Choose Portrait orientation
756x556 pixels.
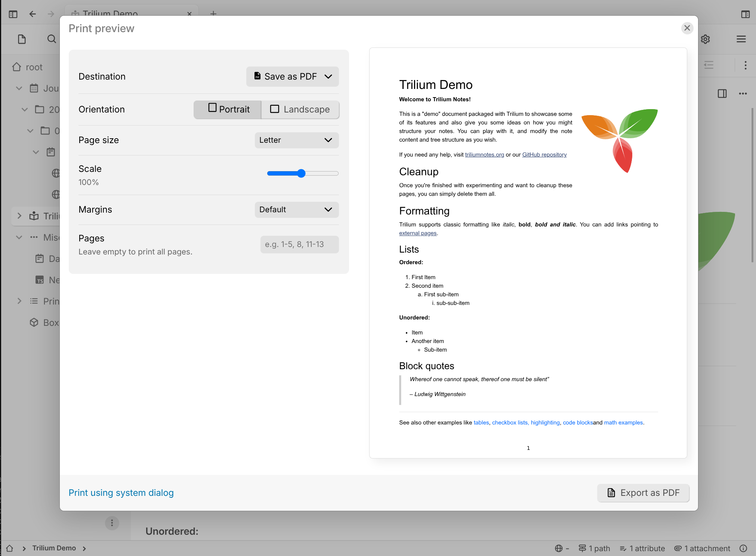pyautogui.click(x=228, y=109)
